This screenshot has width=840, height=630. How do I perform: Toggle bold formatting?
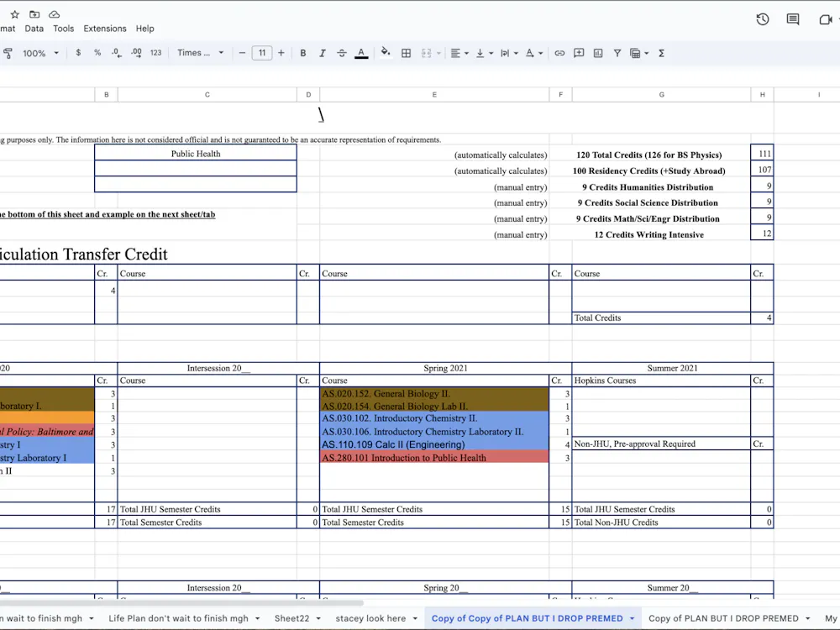pyautogui.click(x=302, y=53)
